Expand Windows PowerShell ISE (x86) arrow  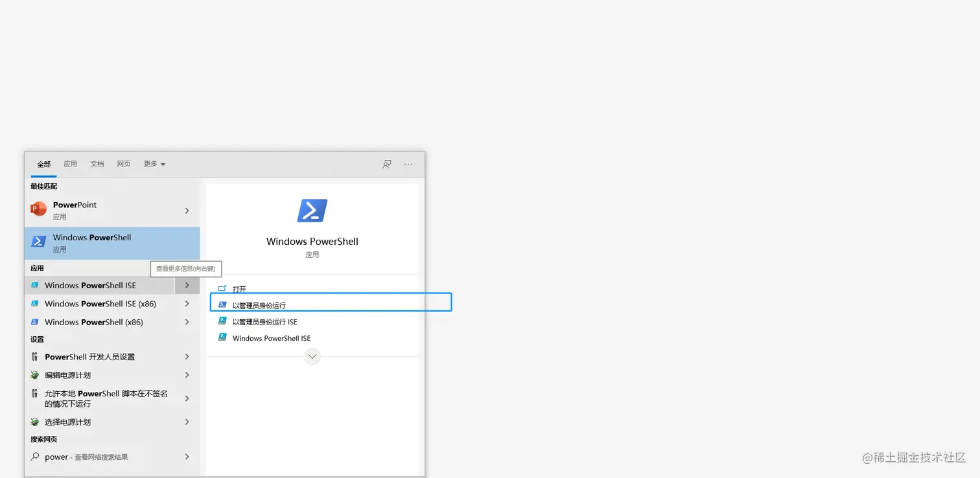187,304
